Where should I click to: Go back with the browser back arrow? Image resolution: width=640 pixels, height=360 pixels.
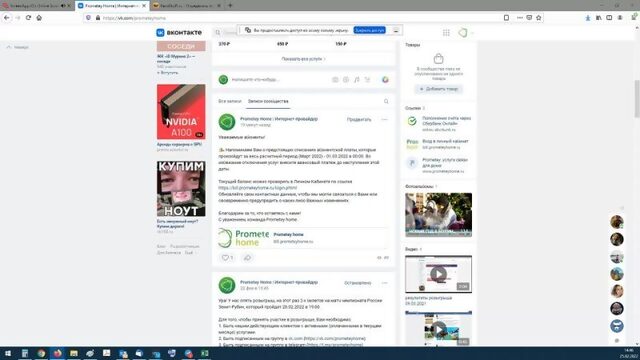(7, 18)
